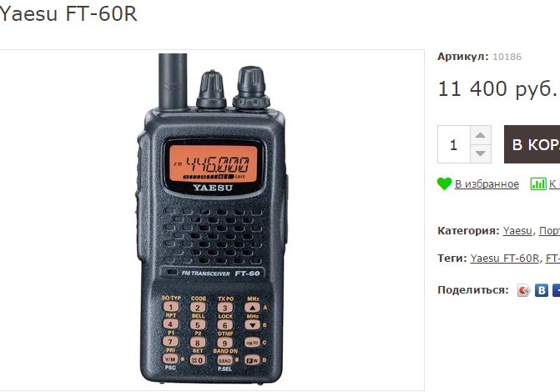Click the quantity field showing 1
The height and width of the screenshot is (392, 560).
coord(454,144)
